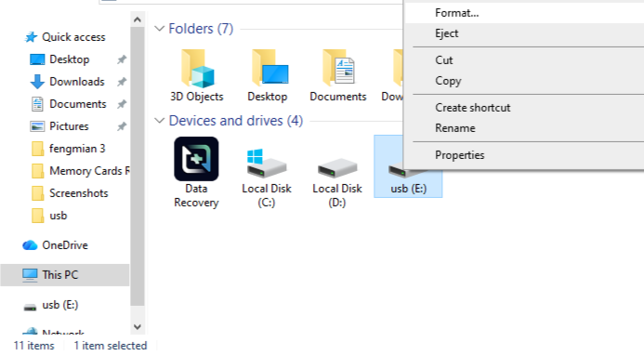The height and width of the screenshot is (356, 644).
Task: Click the Documents icon in sidebar
Action: click(37, 104)
